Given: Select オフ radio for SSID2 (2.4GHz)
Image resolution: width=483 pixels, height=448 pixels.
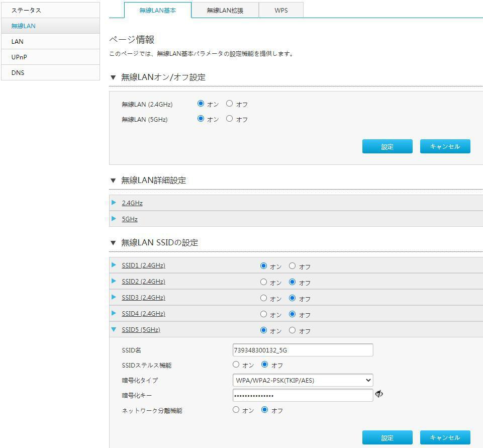Looking at the screenshot, I should coord(293,282).
